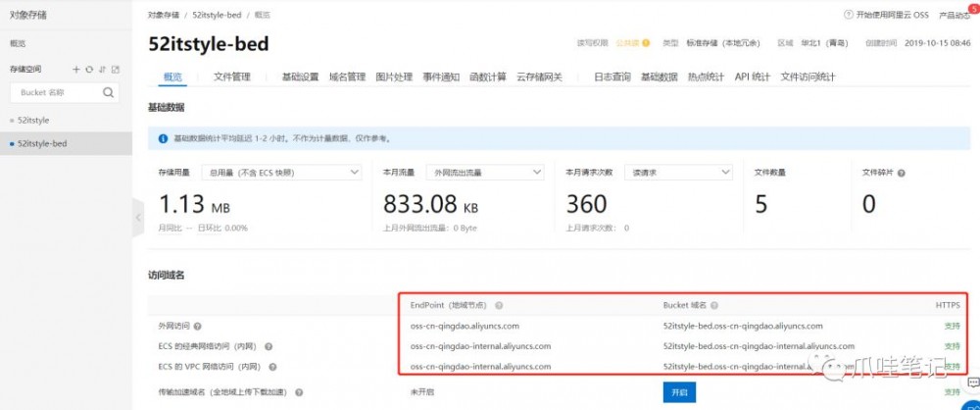Viewport: 980px width, 410px height.
Task: Click the question icon before 开始使用阿里云 OSS
Action: coord(848,15)
